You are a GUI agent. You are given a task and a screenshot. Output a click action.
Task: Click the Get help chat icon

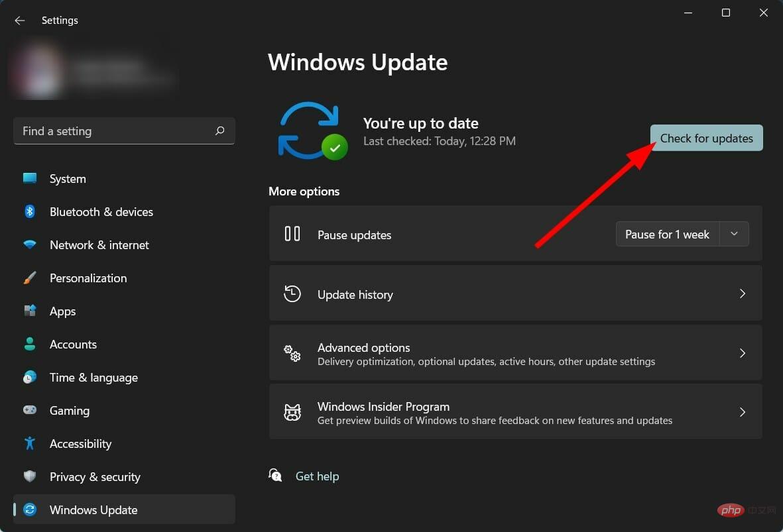(x=275, y=475)
